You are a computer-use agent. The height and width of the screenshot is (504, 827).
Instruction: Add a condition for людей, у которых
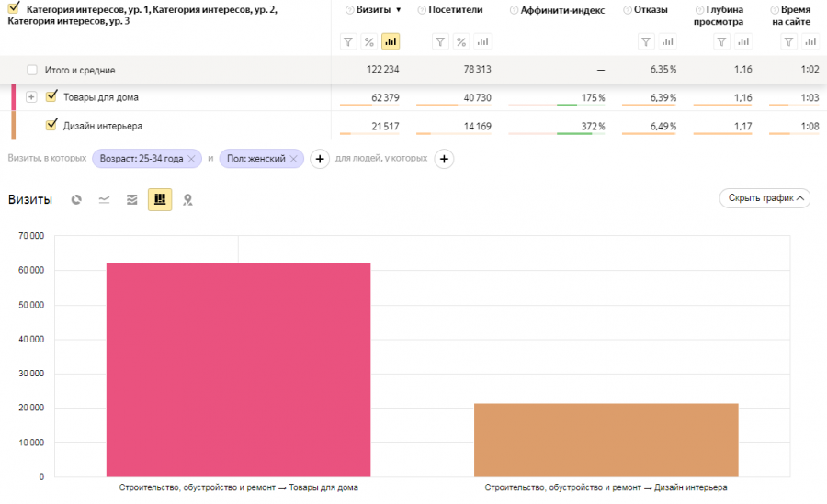pos(443,159)
